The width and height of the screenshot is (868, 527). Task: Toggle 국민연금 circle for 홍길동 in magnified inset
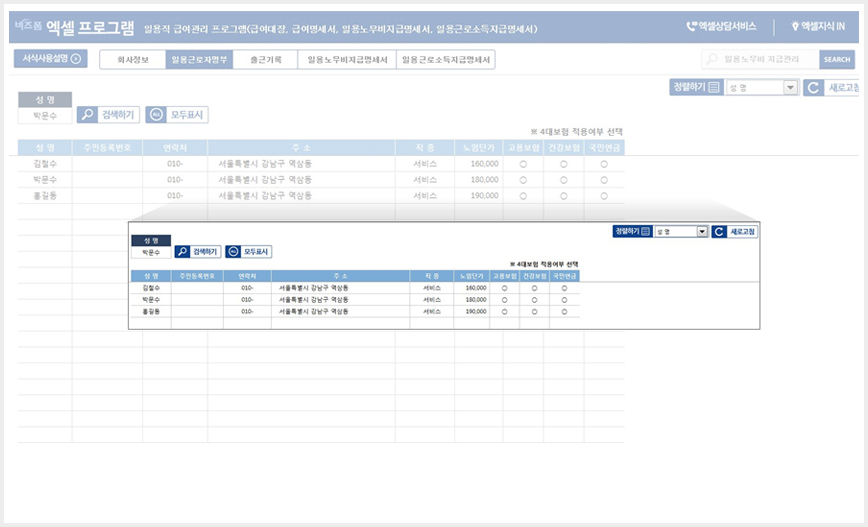564,312
